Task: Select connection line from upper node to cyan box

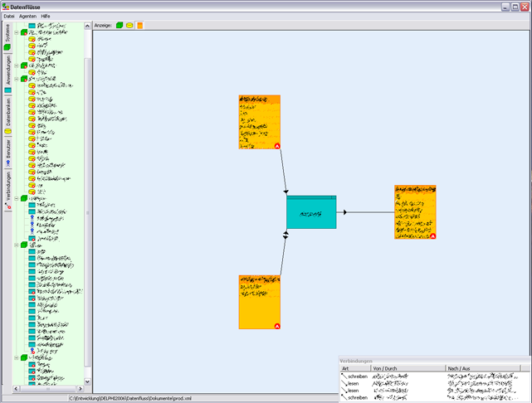Action: click(x=283, y=171)
